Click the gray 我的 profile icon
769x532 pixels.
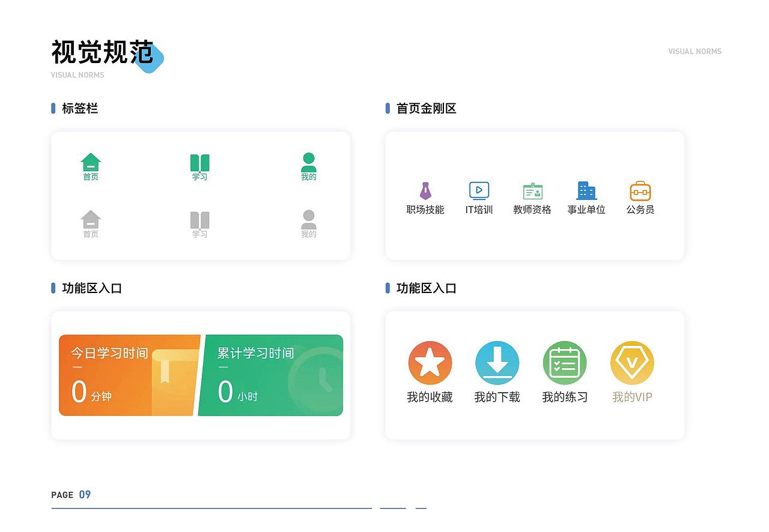tap(309, 219)
